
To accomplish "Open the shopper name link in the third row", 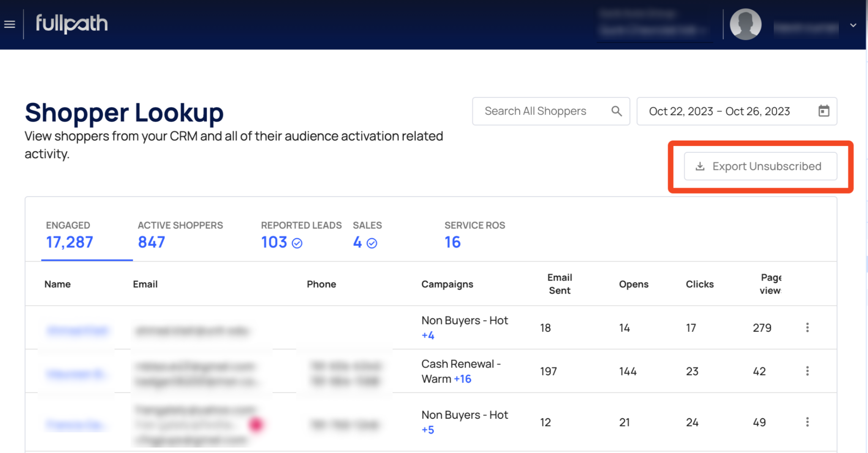I will pos(75,424).
